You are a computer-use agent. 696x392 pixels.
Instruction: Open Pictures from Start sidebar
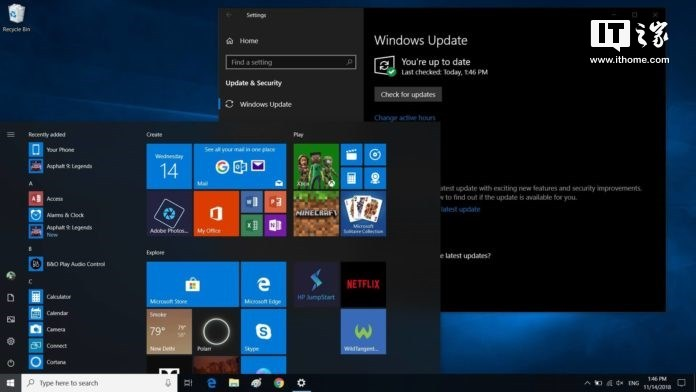[x=11, y=319]
